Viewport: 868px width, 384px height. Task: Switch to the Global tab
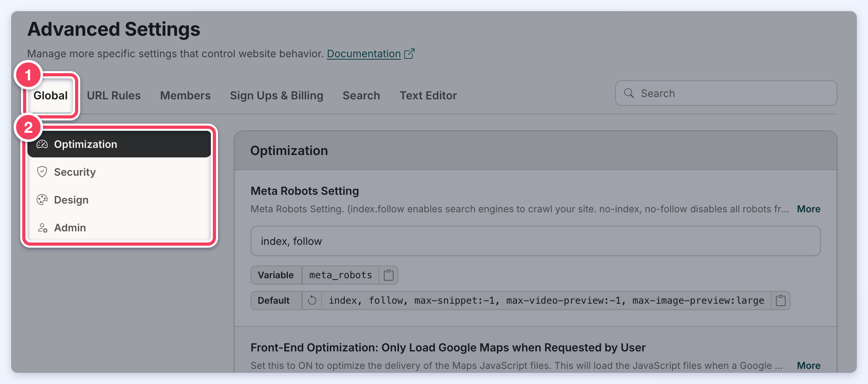(x=50, y=96)
